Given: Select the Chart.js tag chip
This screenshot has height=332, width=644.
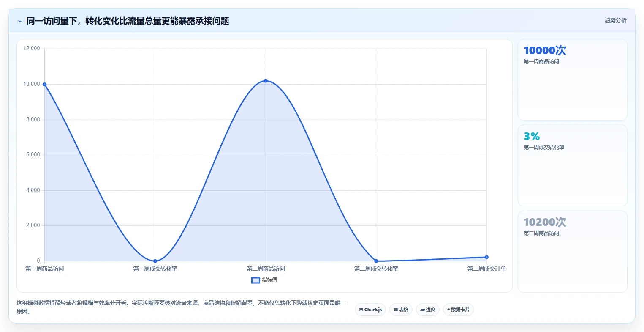Looking at the screenshot, I should tap(370, 310).
